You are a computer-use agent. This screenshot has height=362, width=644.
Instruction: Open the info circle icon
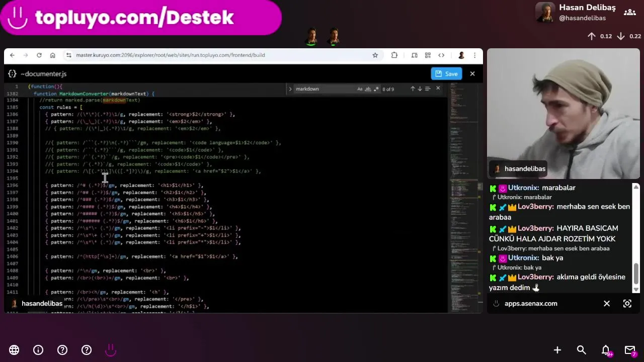38,350
